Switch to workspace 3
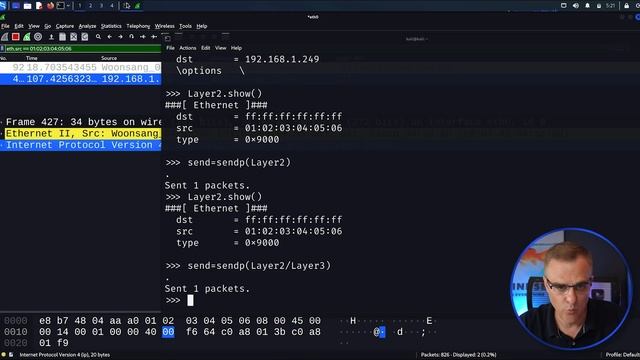This screenshot has width=640, height=360. click(101, 6)
